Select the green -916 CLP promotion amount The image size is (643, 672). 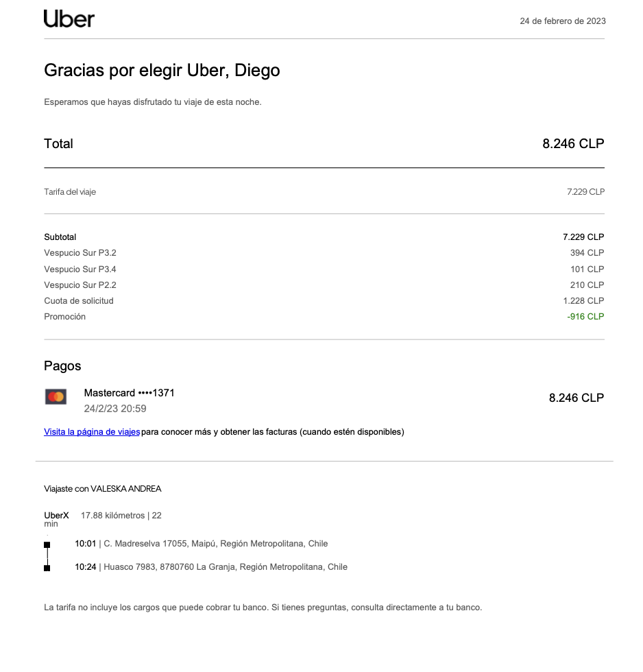coord(585,317)
